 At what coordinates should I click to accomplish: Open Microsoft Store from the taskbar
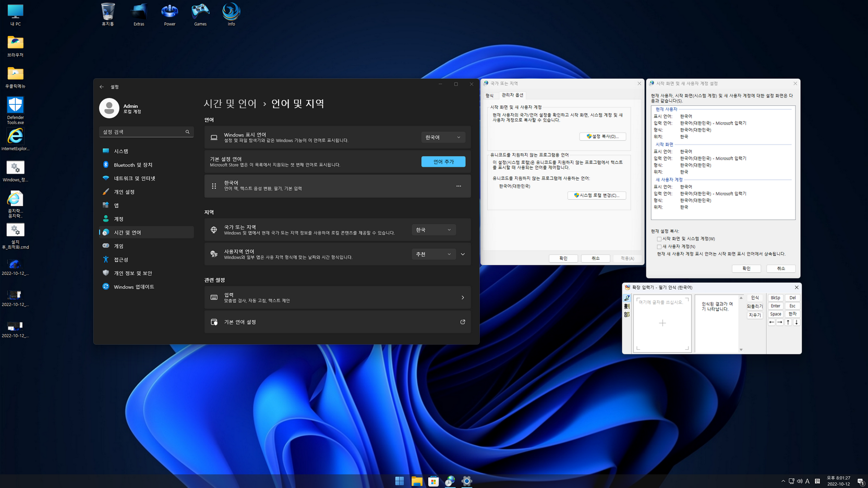433,481
